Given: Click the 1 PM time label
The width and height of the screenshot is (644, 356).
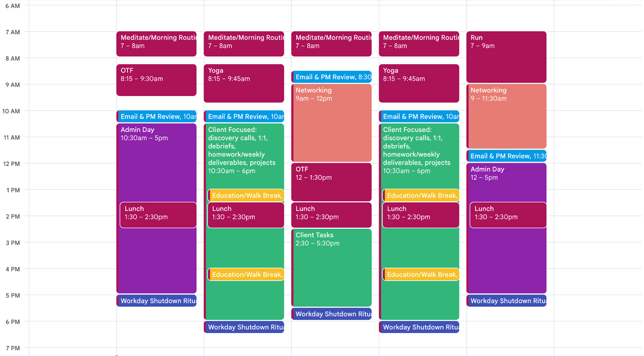Looking at the screenshot, I should pyautogui.click(x=13, y=190).
